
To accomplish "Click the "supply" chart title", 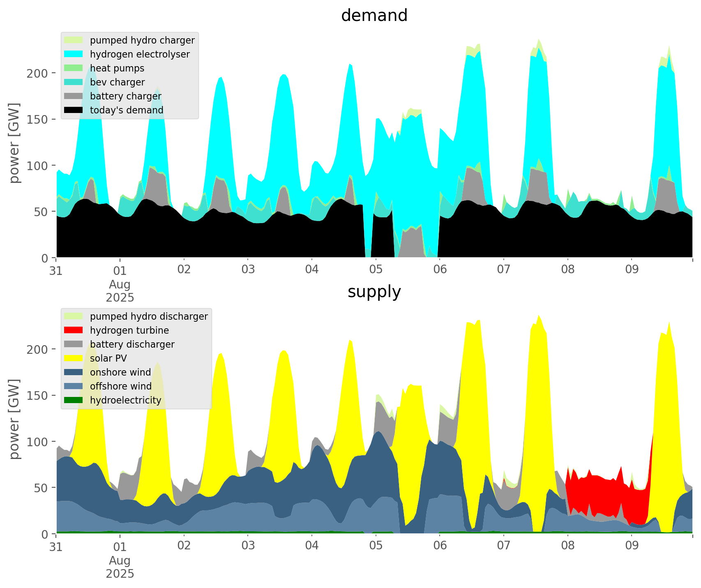I will click(x=374, y=292).
